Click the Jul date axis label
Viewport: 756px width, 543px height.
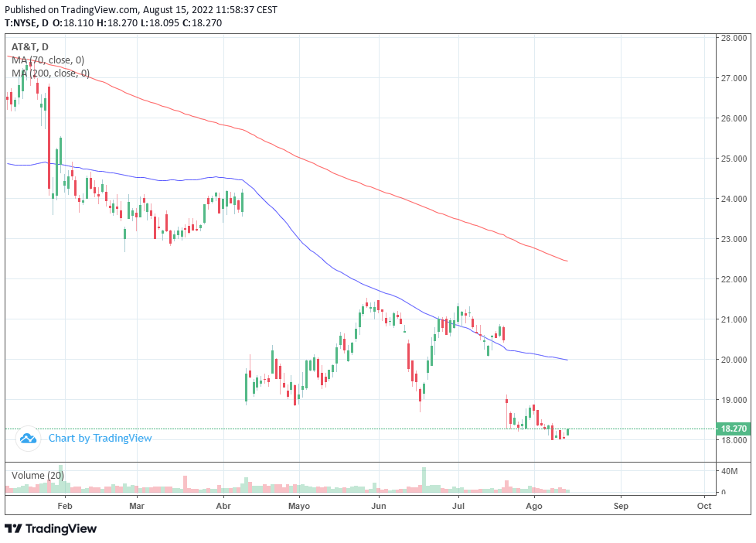pos(458,506)
